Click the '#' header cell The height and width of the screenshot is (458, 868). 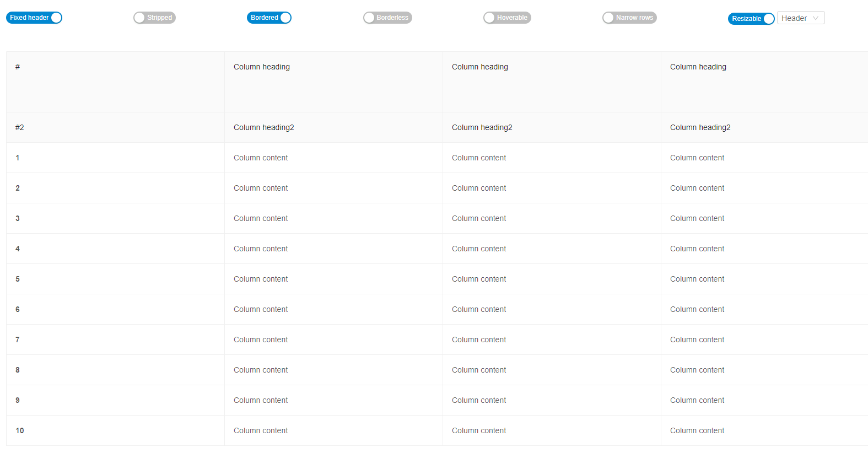(115, 82)
